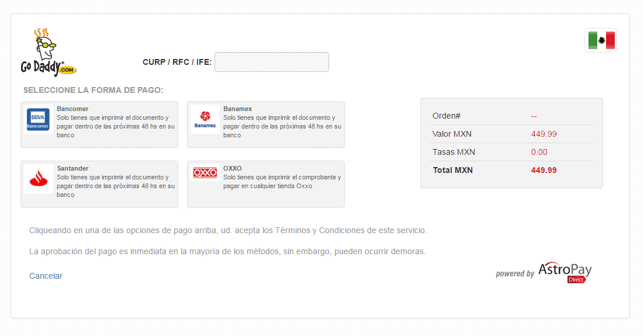Choose the OXXO payment title
Screen dimensions: 644x336
point(233,168)
